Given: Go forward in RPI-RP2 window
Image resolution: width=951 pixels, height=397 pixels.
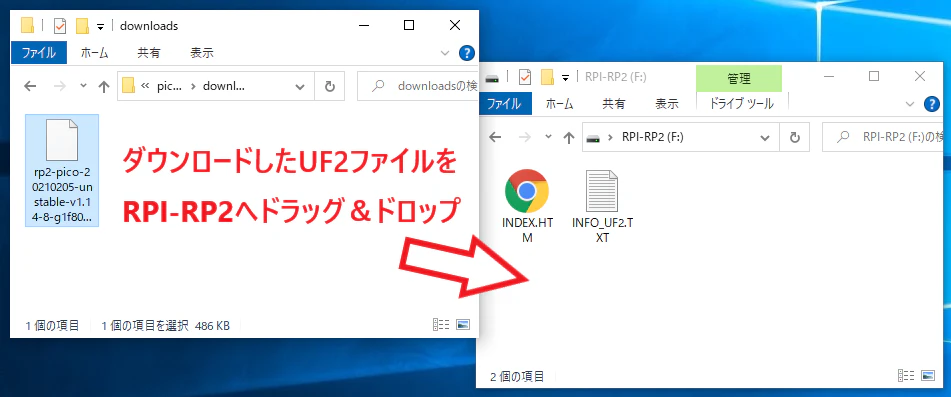Looking at the screenshot, I should point(524,137).
